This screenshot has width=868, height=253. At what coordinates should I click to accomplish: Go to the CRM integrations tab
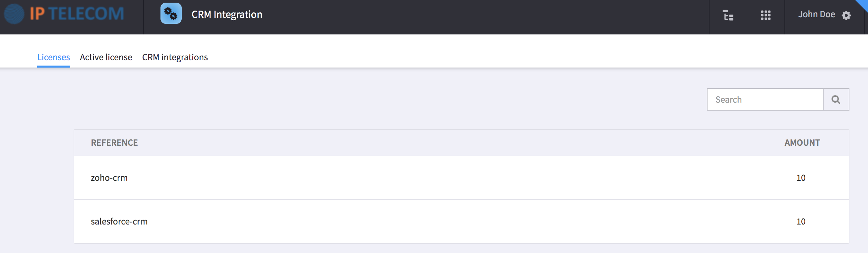click(175, 57)
